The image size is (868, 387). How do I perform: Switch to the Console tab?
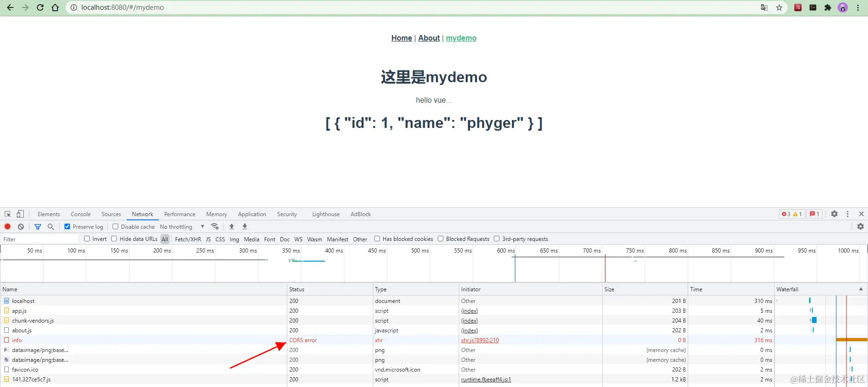point(81,214)
